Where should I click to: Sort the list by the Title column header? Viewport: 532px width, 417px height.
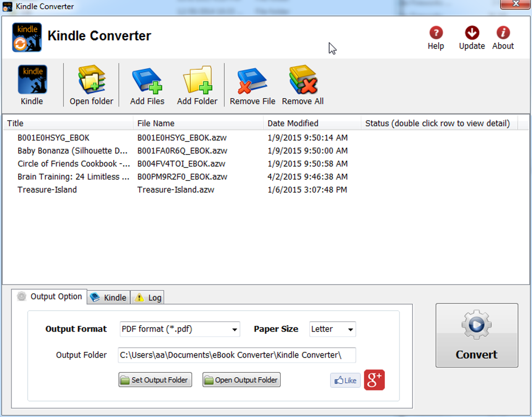68,123
